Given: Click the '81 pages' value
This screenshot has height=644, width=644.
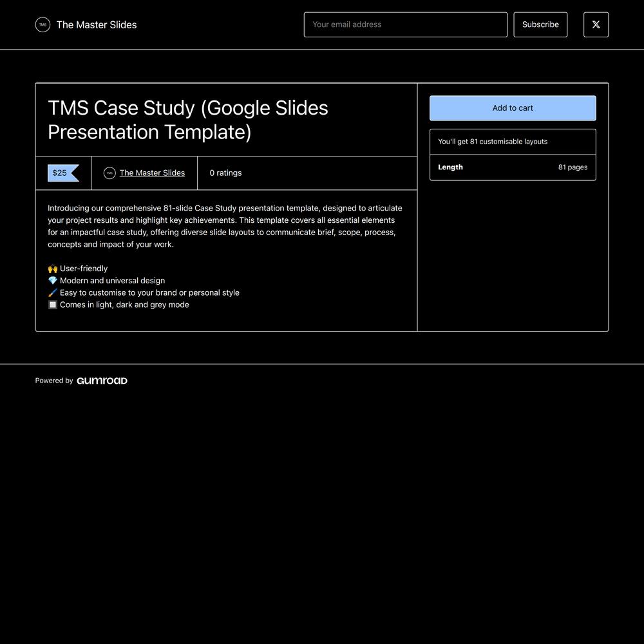Looking at the screenshot, I should click(573, 167).
